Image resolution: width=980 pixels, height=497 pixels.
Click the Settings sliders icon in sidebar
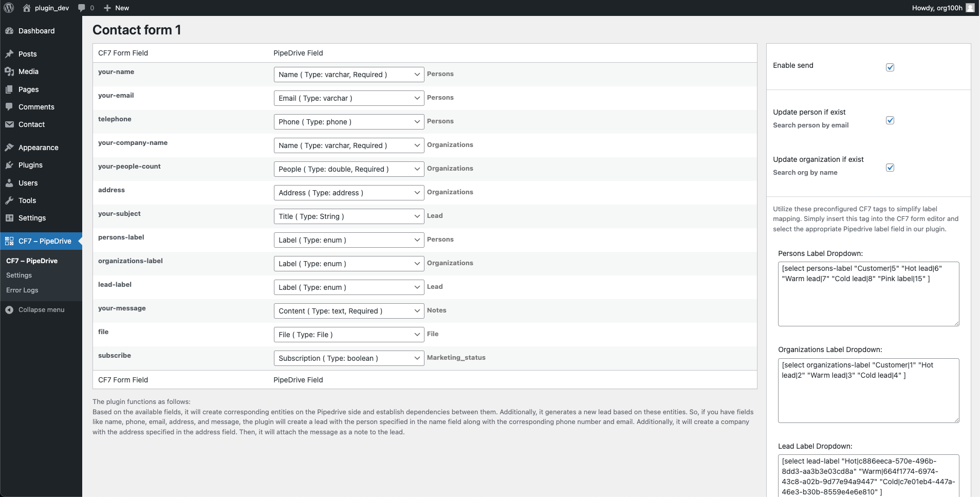click(x=9, y=218)
